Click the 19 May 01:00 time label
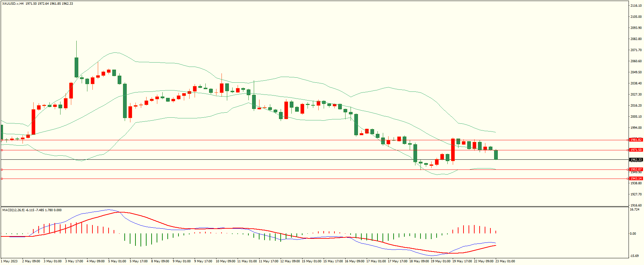 pyautogui.click(x=441, y=261)
